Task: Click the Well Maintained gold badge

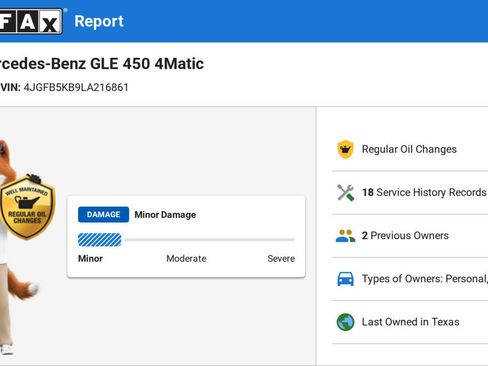Action: 27,207
